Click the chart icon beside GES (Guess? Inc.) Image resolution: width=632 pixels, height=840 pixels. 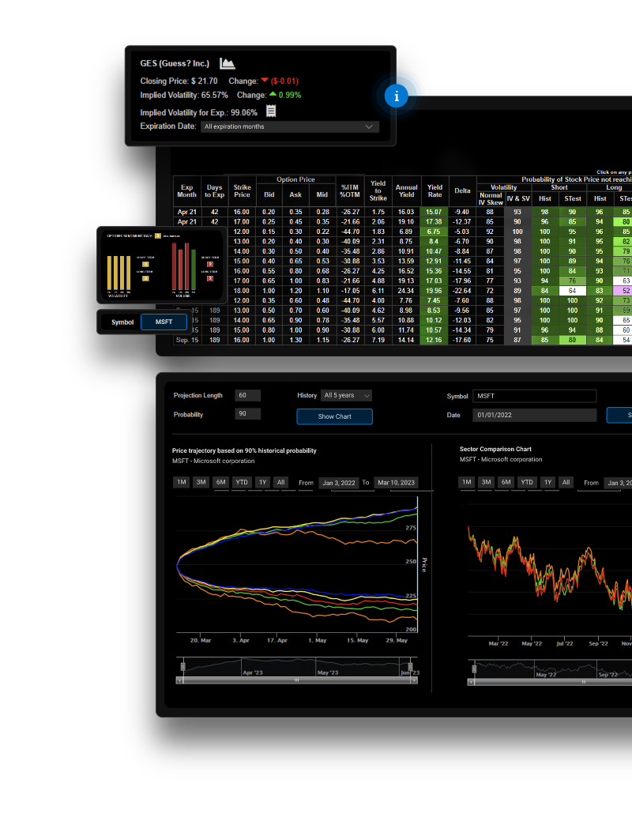pyautogui.click(x=228, y=63)
